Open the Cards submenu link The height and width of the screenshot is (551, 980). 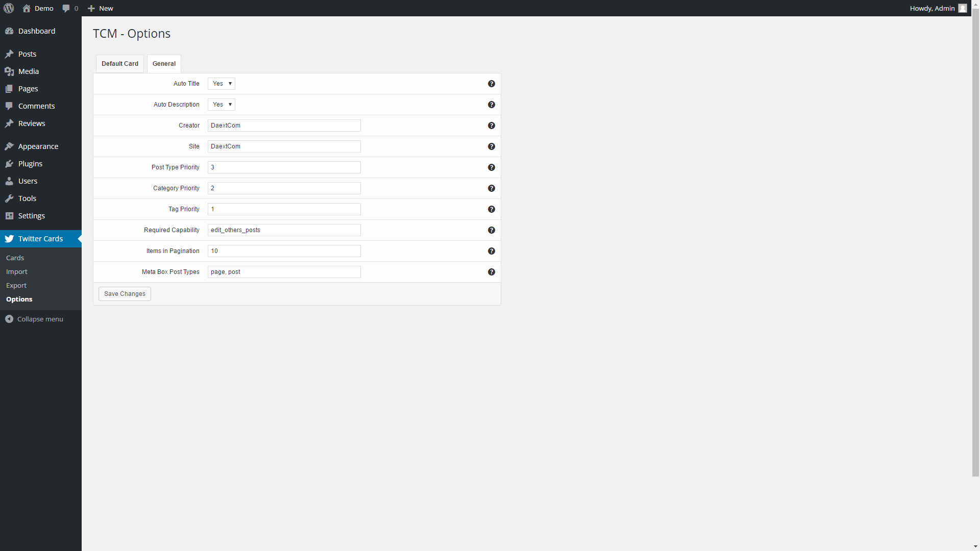(15, 258)
